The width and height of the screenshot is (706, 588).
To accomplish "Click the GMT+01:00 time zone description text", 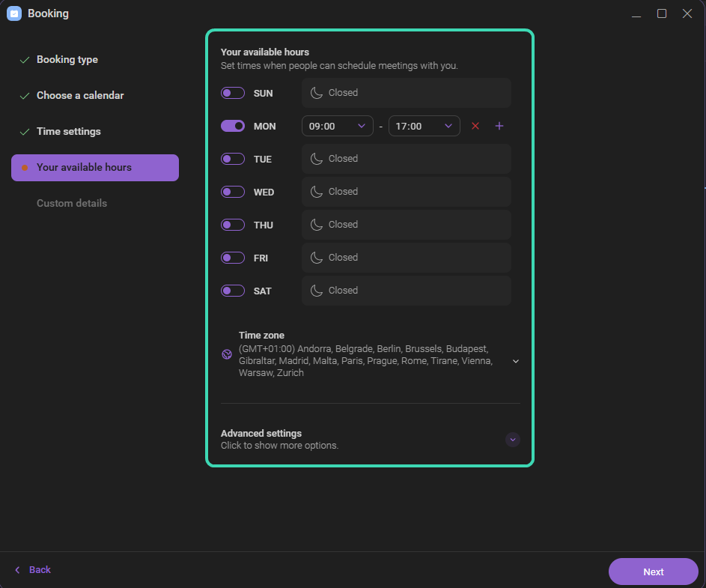I will click(x=365, y=361).
